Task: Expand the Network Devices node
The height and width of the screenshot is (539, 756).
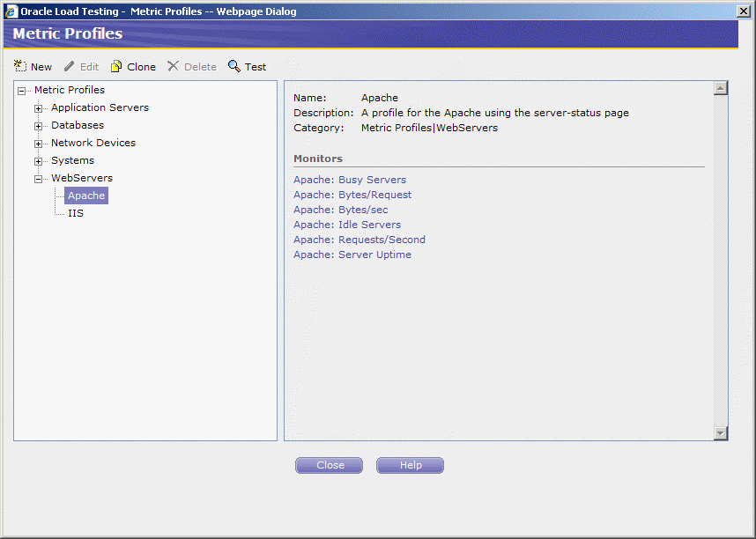Action: (x=38, y=144)
